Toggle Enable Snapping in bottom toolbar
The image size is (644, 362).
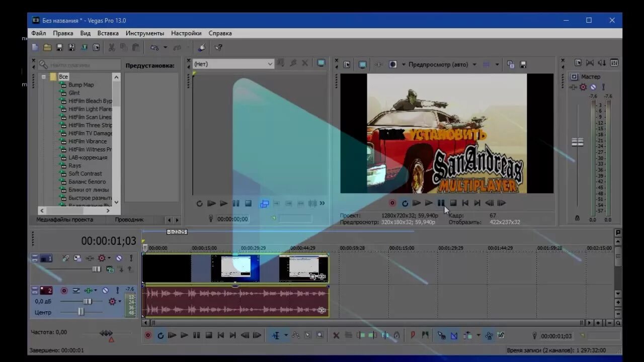[x=441, y=335]
